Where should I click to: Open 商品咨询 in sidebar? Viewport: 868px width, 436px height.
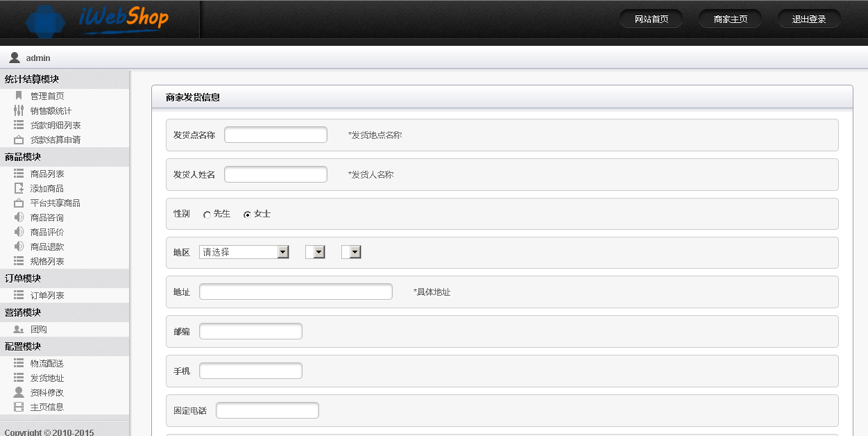47,218
